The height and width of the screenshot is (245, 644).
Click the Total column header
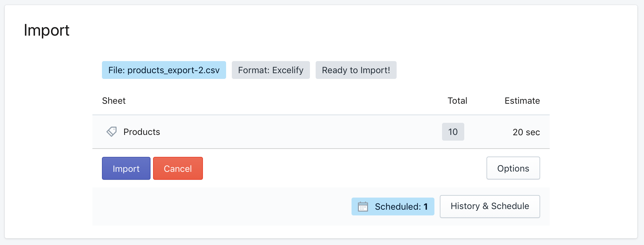[457, 101]
